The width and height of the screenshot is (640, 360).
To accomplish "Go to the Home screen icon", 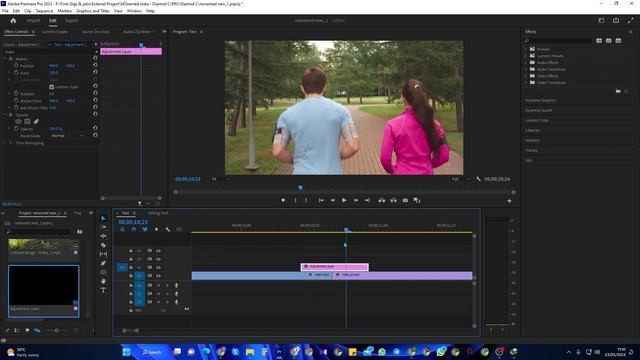I will (x=13, y=20).
